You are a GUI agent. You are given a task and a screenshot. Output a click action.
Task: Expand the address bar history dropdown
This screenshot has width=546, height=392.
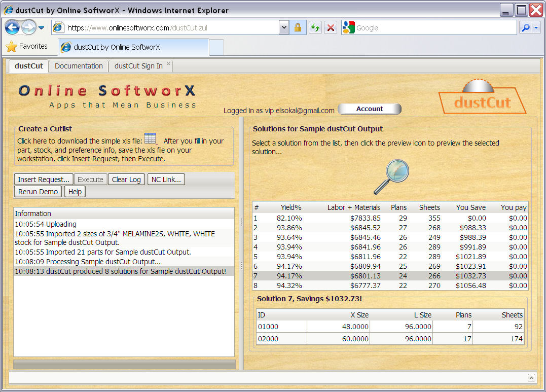(284, 27)
